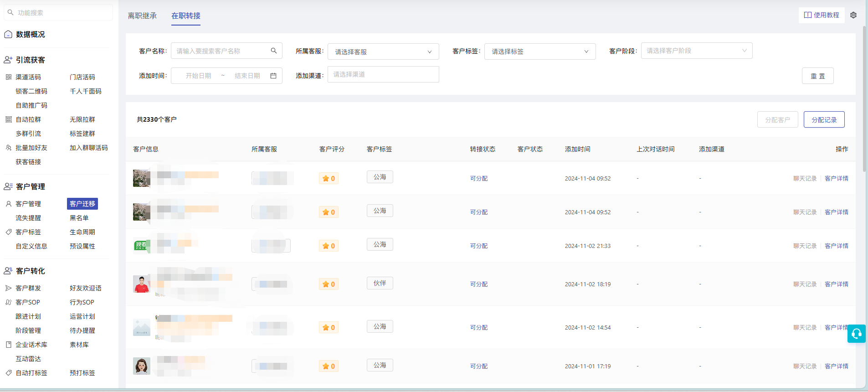Open the 客户标签 dropdown
This screenshot has width=868, height=392.
[540, 52]
